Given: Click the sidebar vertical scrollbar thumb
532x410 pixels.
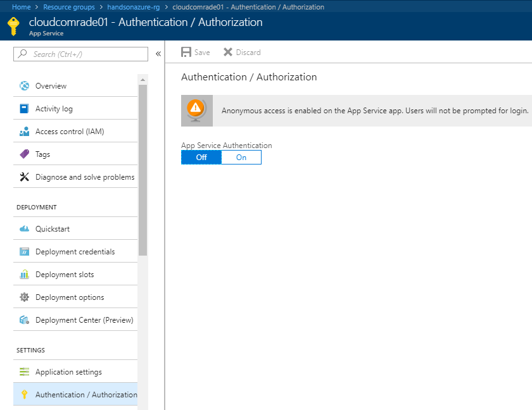Looking at the screenshot, I should click(x=143, y=170).
